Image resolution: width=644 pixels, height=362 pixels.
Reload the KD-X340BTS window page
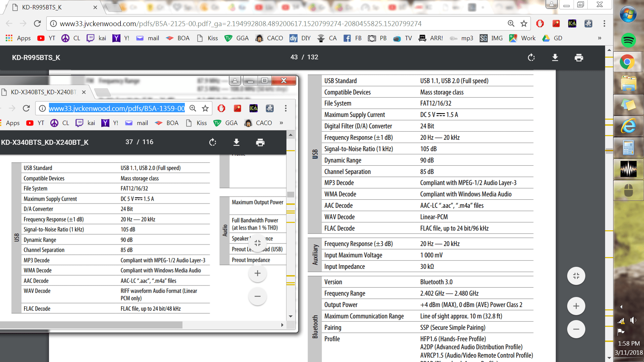click(x=26, y=108)
